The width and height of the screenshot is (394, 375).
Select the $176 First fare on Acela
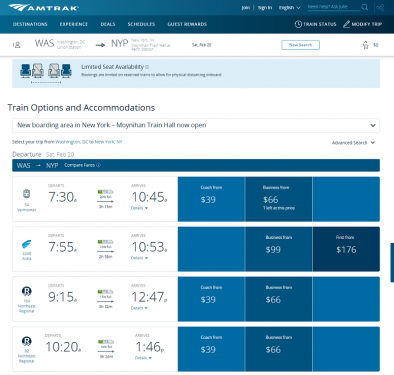click(346, 249)
